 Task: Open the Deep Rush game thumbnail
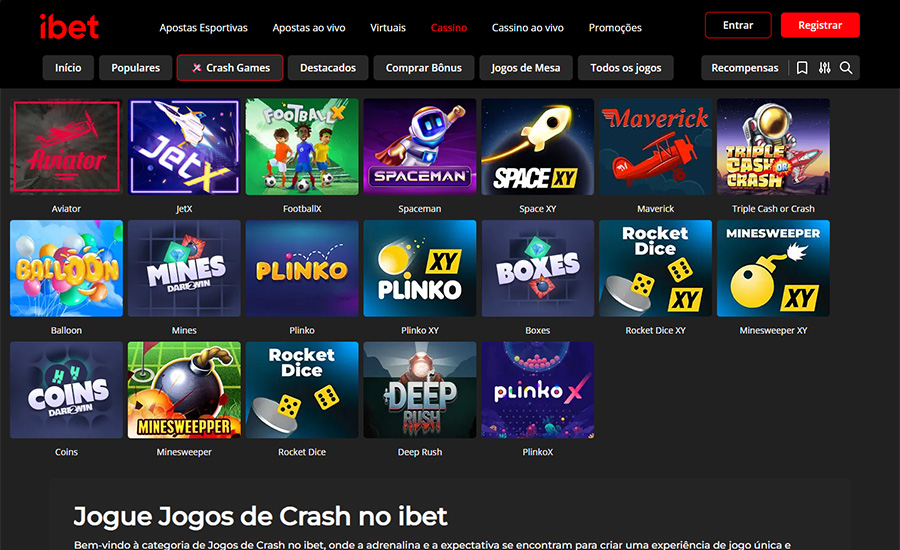tap(420, 390)
